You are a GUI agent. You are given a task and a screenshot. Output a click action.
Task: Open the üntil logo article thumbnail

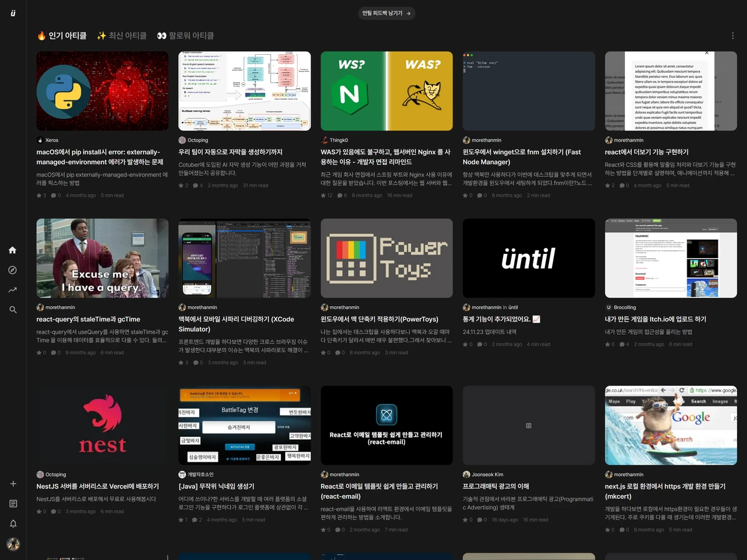(x=529, y=258)
